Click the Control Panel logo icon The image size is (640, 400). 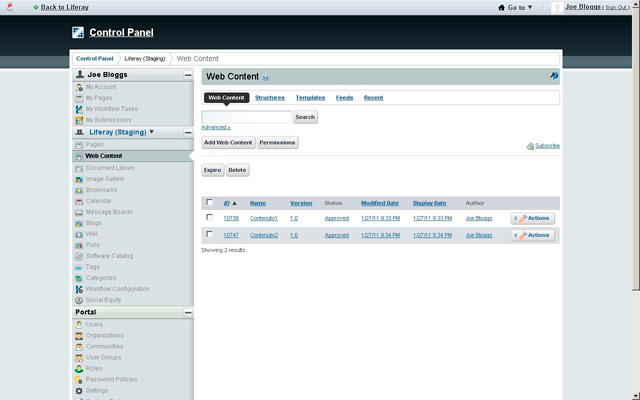78,33
